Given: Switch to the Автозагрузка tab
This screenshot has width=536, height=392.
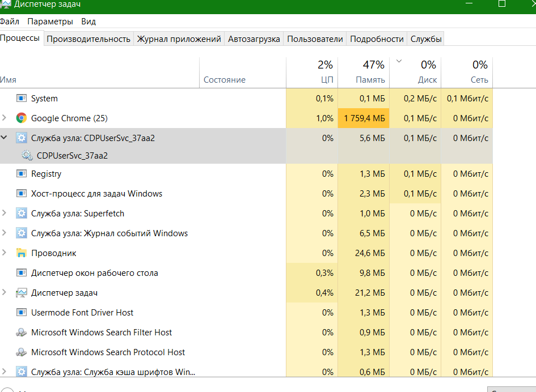Looking at the screenshot, I should [254, 39].
